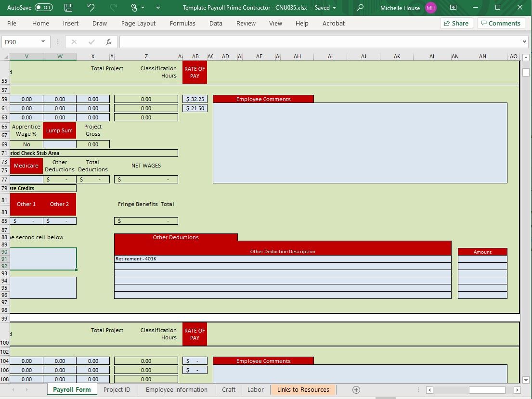Image resolution: width=532 pixels, height=399 pixels.
Task: Open the File menu
Action: click(x=12, y=24)
